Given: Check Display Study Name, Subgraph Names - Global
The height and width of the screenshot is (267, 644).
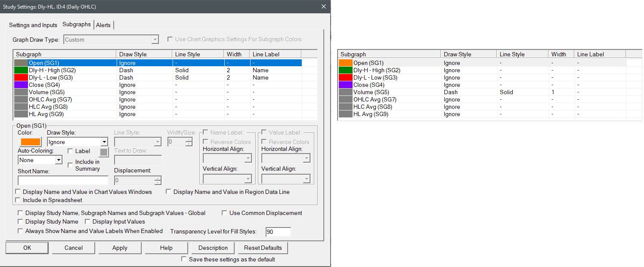Looking at the screenshot, I should point(21,213).
